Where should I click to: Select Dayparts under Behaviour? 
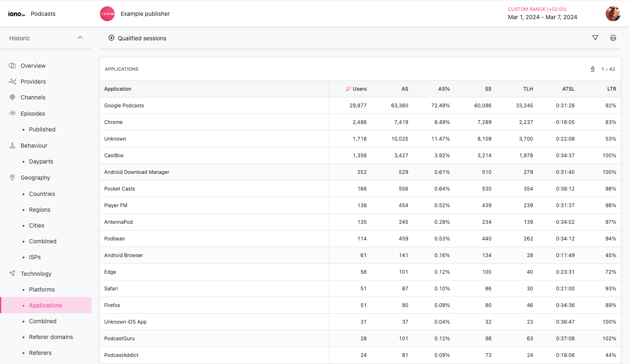[x=41, y=161]
